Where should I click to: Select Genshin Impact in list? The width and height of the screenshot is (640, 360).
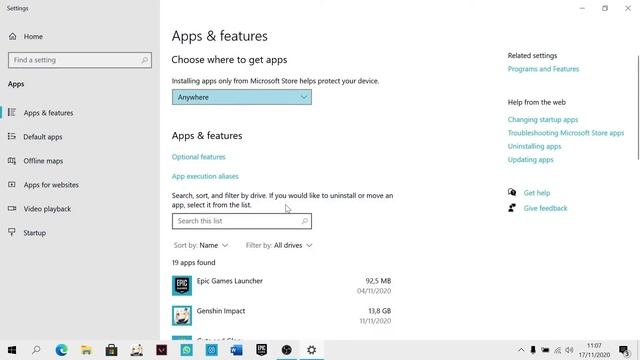click(282, 315)
